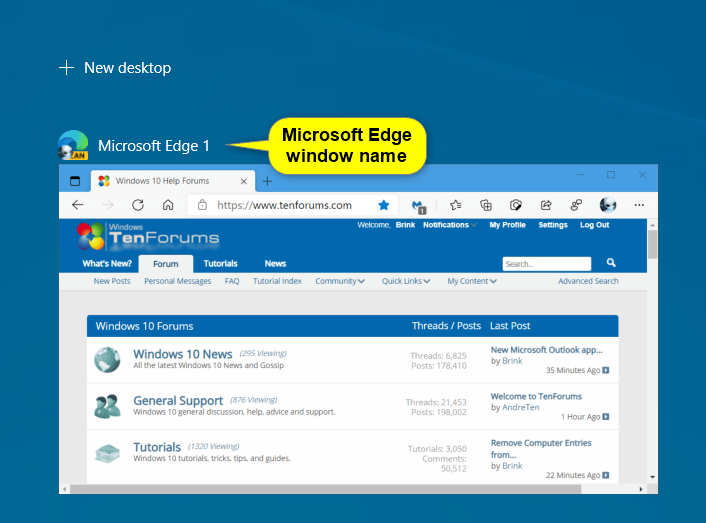Click the horizontal scrollbar thumb
Image resolution: width=706 pixels, height=523 pixels.
pyautogui.click(x=325, y=489)
